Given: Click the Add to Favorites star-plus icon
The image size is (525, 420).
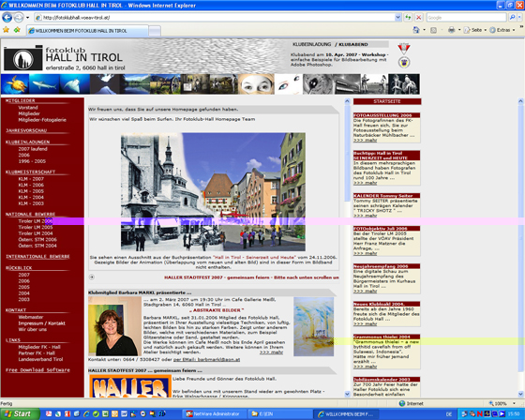Looking at the screenshot, I should tap(18, 30).
